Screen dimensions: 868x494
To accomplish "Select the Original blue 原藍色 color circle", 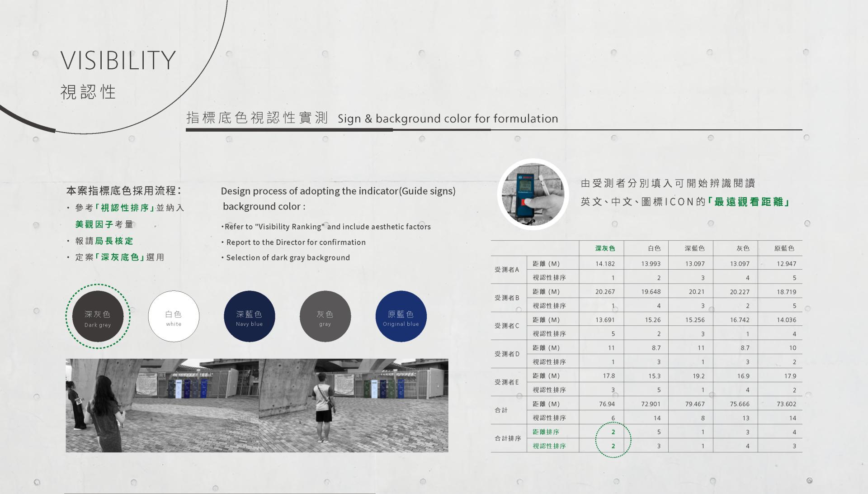I will click(x=401, y=316).
